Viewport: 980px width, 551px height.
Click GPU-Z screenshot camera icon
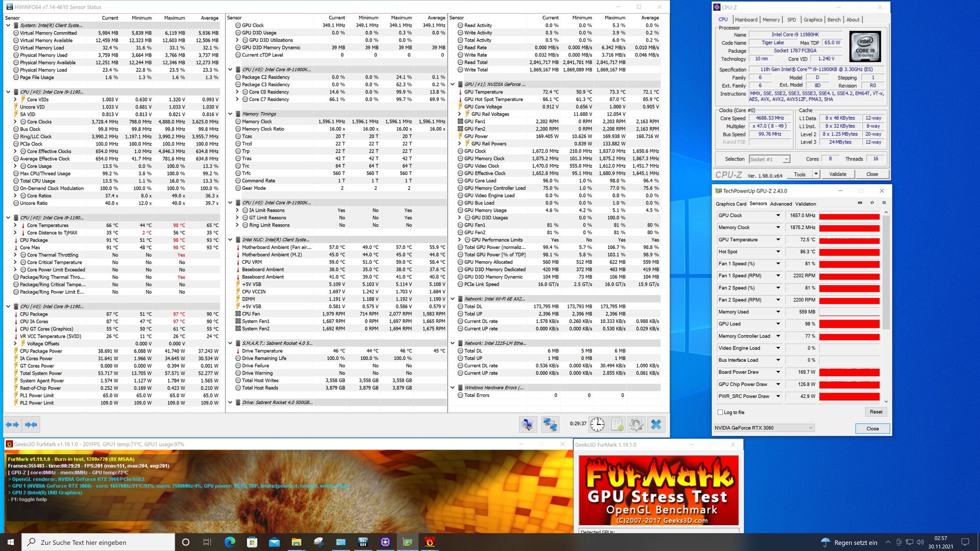tap(860, 203)
